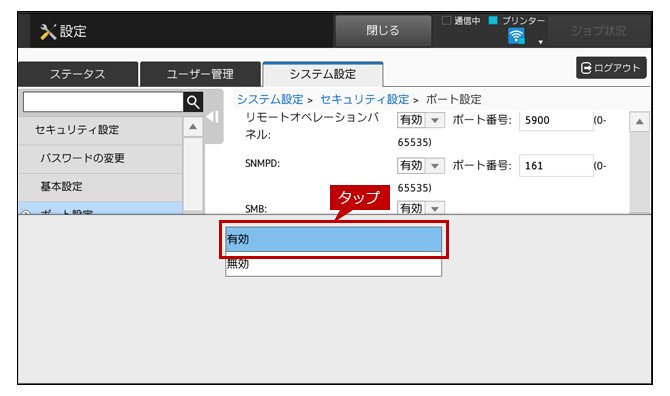Click the search text field
This screenshot has width=670, height=396.
point(103,102)
